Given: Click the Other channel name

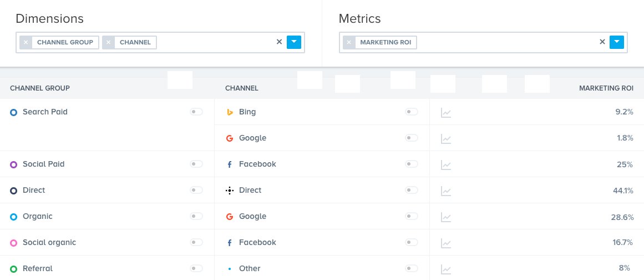Looking at the screenshot, I should point(250,268).
